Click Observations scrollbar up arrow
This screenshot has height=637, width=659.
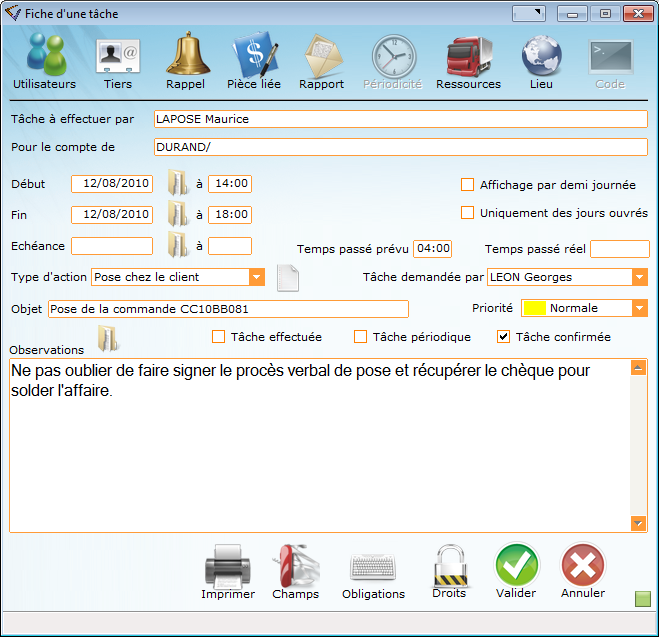pyautogui.click(x=638, y=368)
